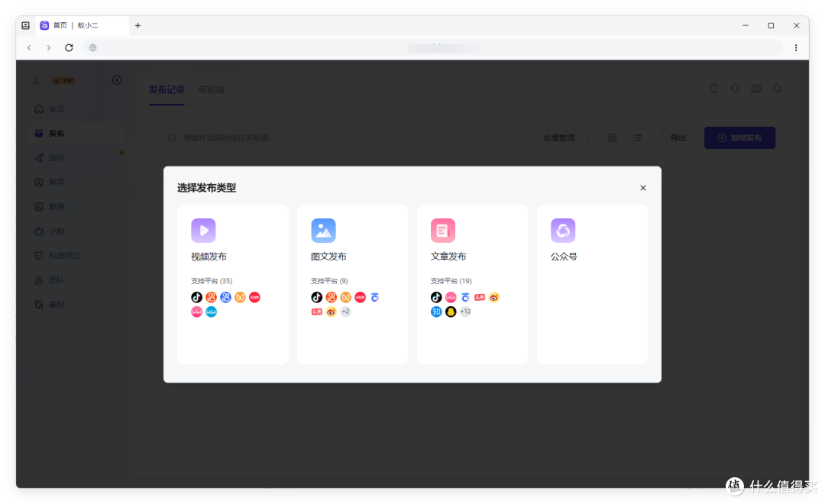Image resolution: width=825 pixels, height=504 pixels.
Task: Click 支持平台 (19) label
Action: coord(451,281)
